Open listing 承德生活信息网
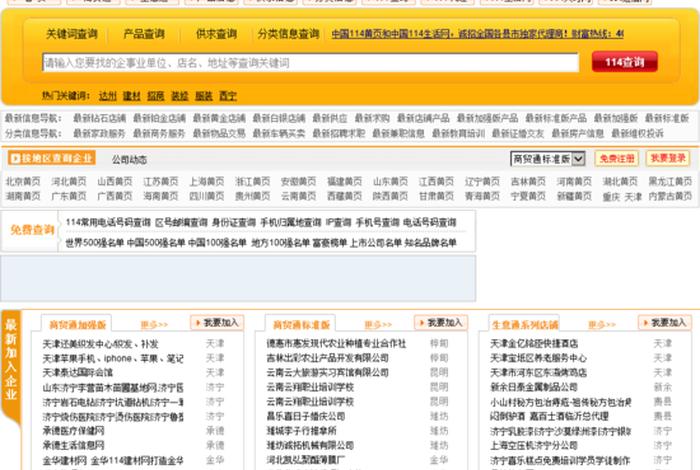Image resolution: width=700 pixels, height=470 pixels. tap(73, 445)
